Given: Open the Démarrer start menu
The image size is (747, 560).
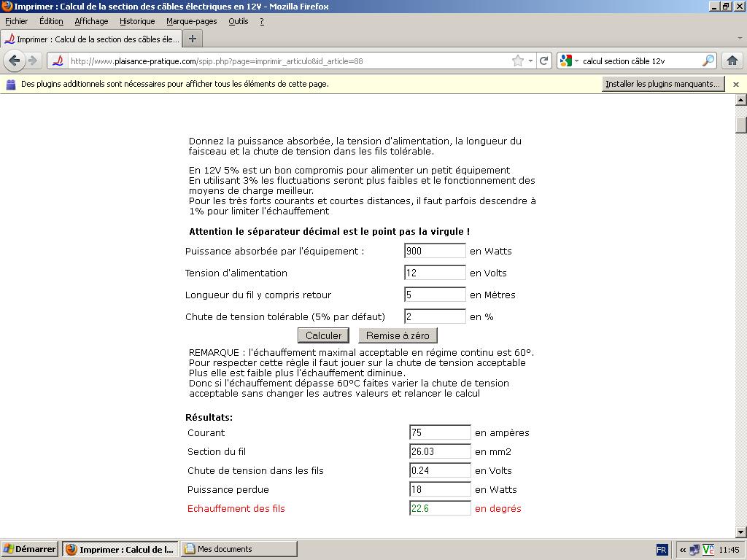Looking at the screenshot, I should coord(30,549).
